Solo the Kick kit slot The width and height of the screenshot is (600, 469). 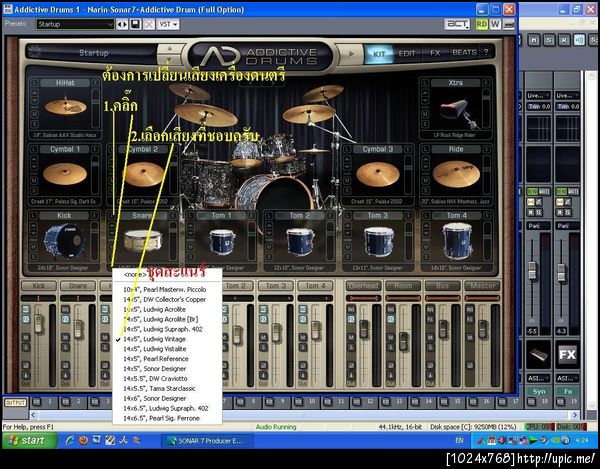tap(34, 257)
